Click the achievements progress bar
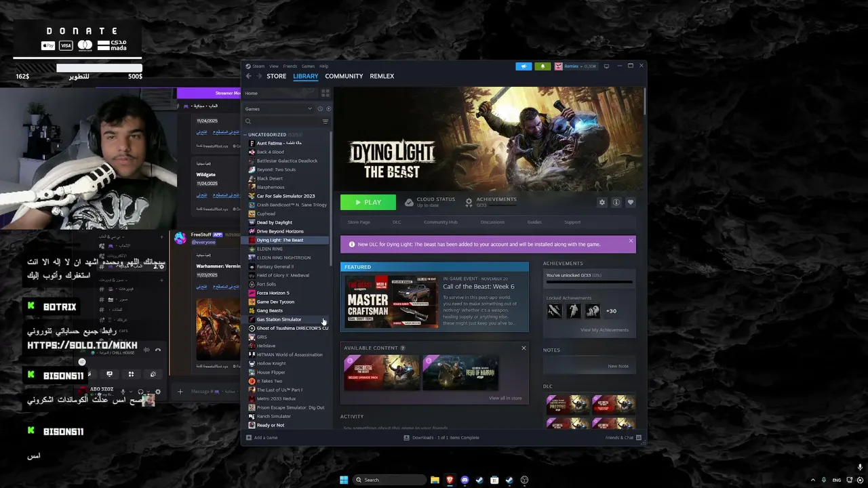Viewport: 868px width, 488px height. [589, 282]
